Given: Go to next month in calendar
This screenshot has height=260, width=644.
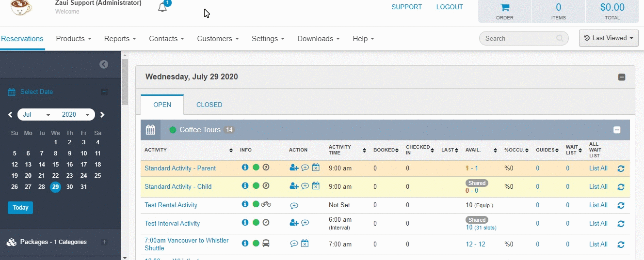Looking at the screenshot, I should tap(102, 115).
